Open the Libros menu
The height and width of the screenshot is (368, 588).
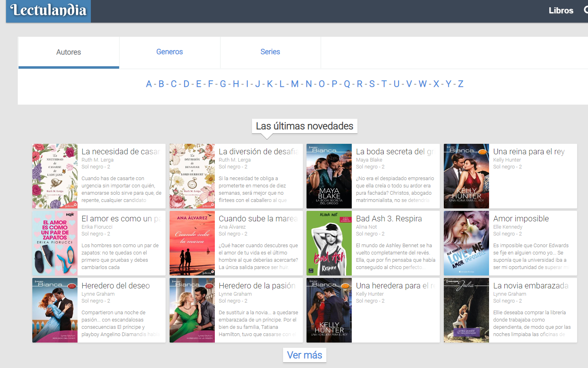(561, 11)
